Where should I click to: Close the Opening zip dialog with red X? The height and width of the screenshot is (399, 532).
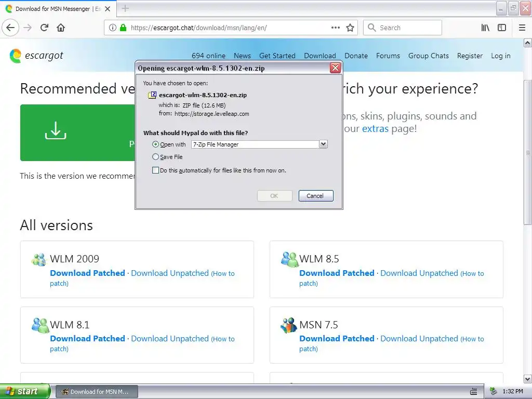coord(335,68)
